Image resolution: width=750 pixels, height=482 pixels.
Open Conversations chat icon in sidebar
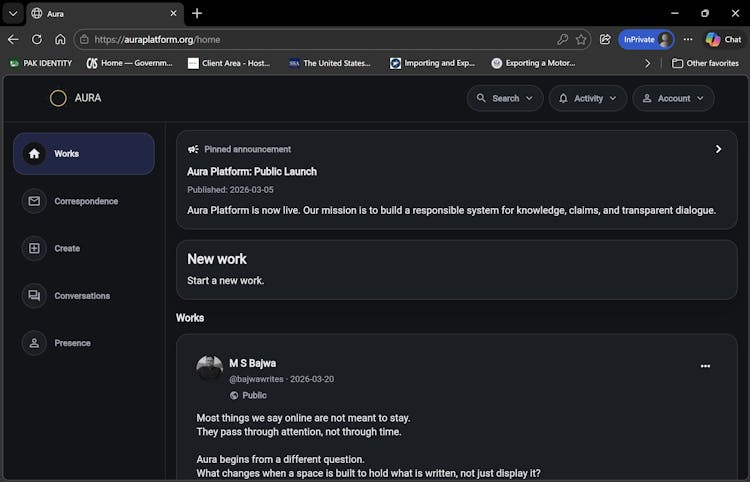pos(35,296)
